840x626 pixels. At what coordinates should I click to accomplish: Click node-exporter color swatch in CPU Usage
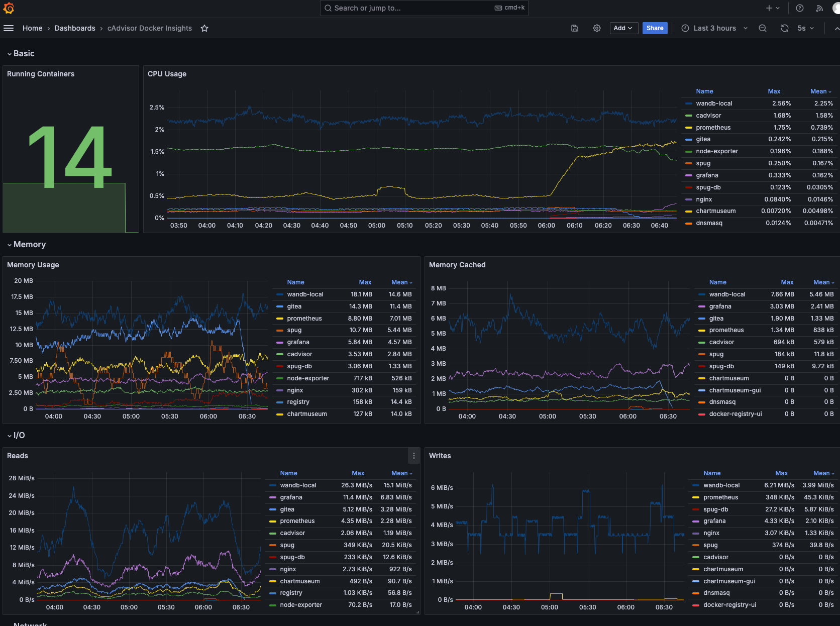tap(689, 151)
